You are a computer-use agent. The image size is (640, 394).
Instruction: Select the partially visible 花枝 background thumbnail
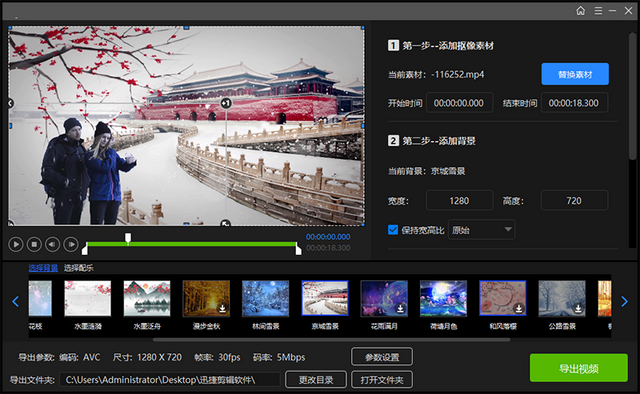click(40, 298)
